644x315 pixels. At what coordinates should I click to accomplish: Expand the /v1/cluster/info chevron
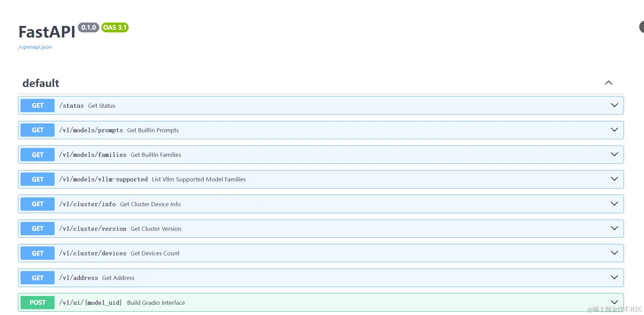coord(614,204)
